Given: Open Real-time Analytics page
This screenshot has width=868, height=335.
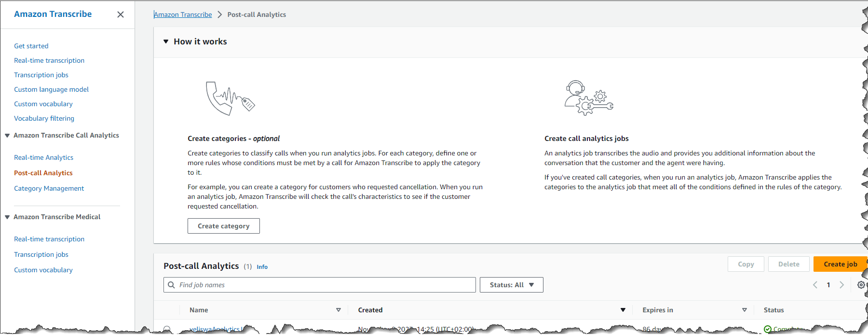Looking at the screenshot, I should pos(44,157).
